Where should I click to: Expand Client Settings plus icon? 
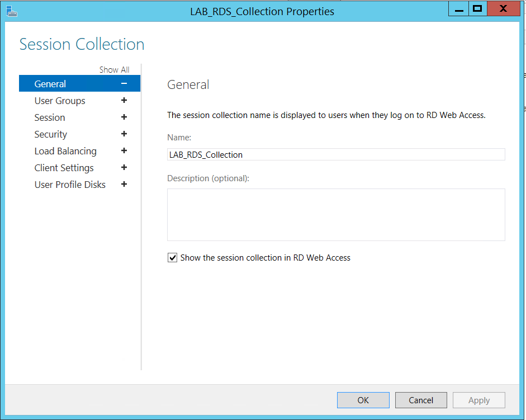click(x=124, y=168)
